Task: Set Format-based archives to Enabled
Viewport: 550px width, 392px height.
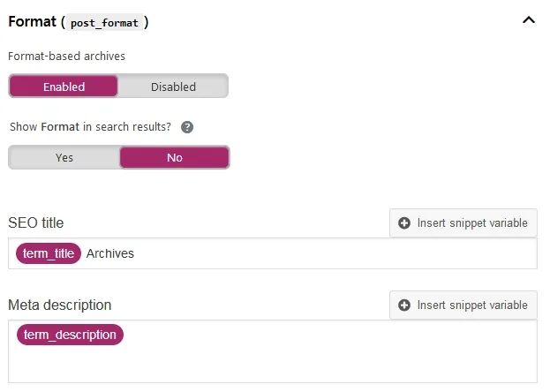Action: point(64,86)
